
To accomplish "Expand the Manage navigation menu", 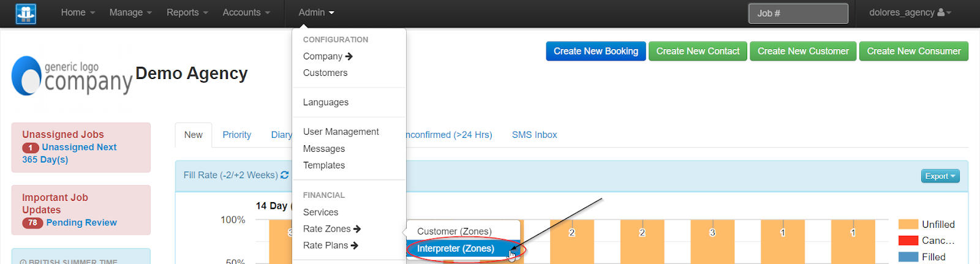I will click(130, 13).
